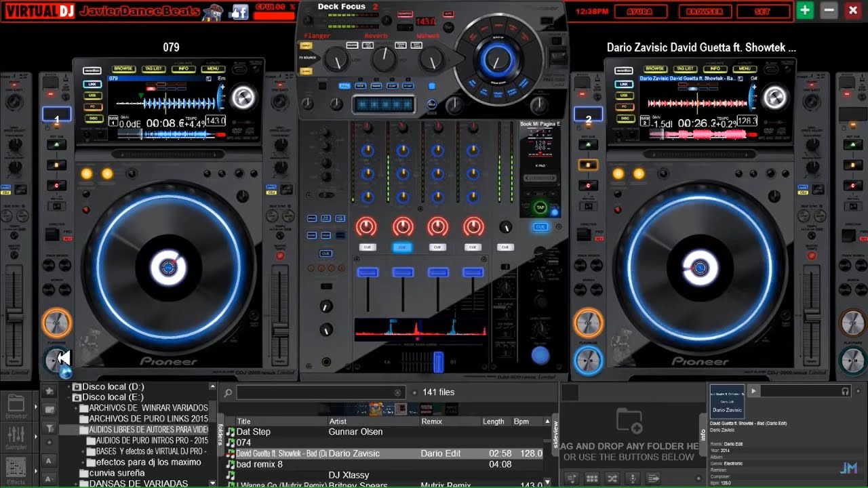Click channel 4 red trim knob

[x=473, y=226]
